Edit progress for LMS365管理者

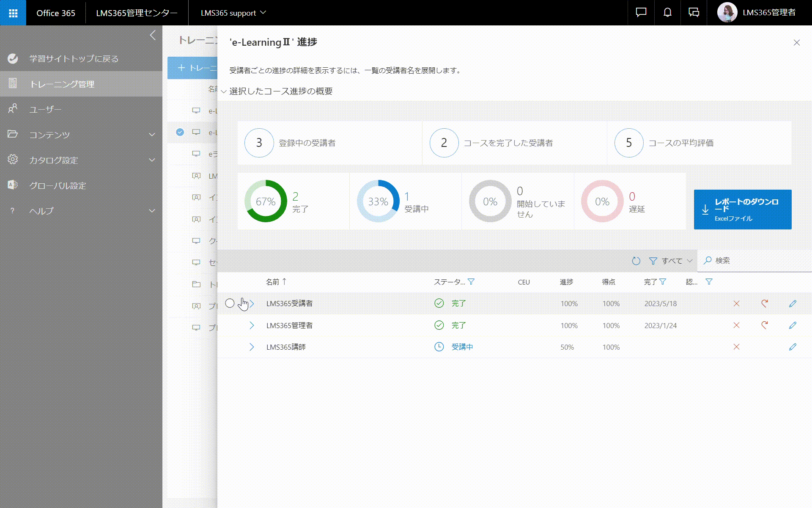point(793,325)
